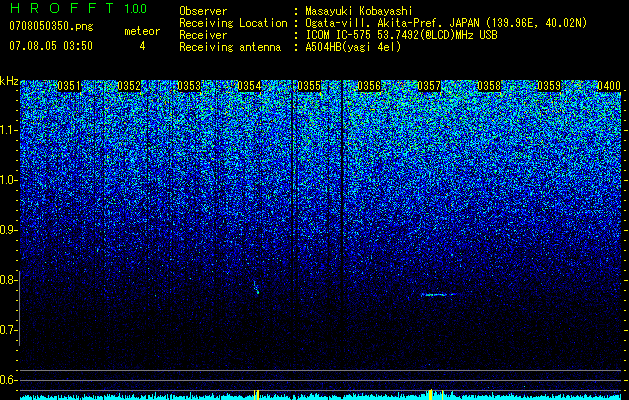Viewport: 629px width, 400px height.
Task: Click the 0352 time marker label
Action: [129, 86]
